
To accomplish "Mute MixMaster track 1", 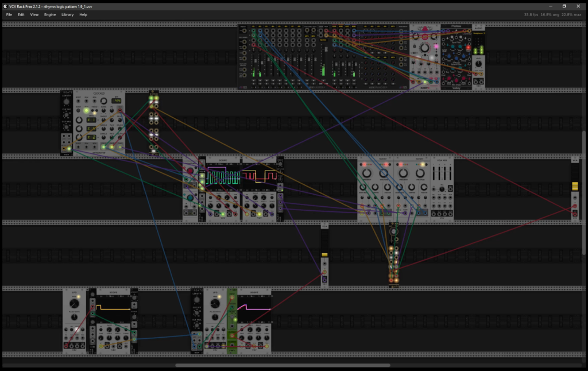I will coord(253,80).
